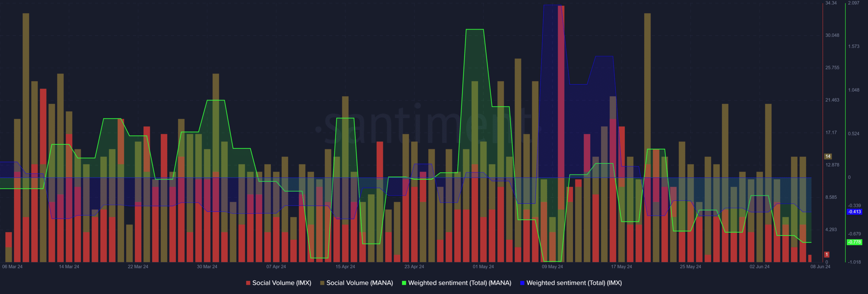Click the 4.293 volume axis label
This screenshot has height=294, width=868.
tap(831, 230)
